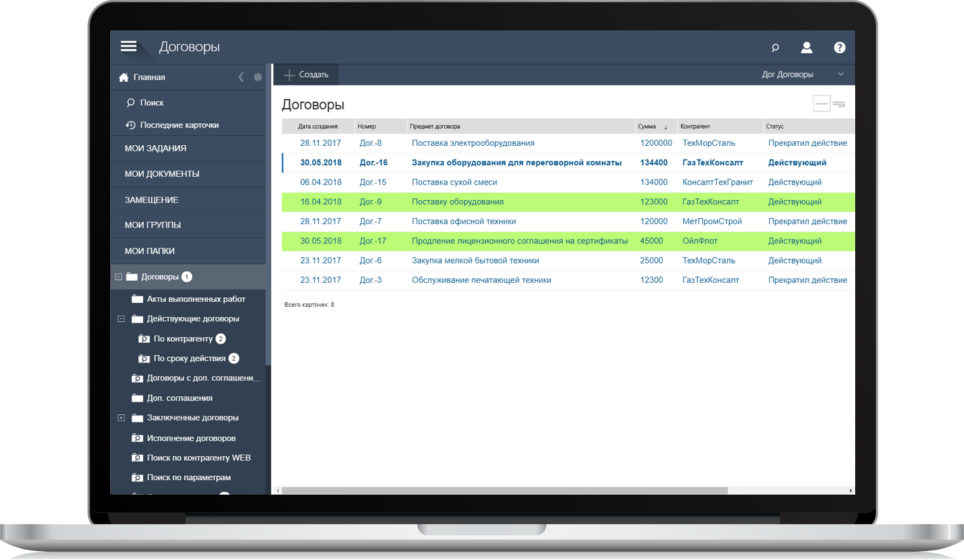The width and height of the screenshot is (964, 560).
Task: Click folder icon of Действующие договоры
Action: (137, 319)
